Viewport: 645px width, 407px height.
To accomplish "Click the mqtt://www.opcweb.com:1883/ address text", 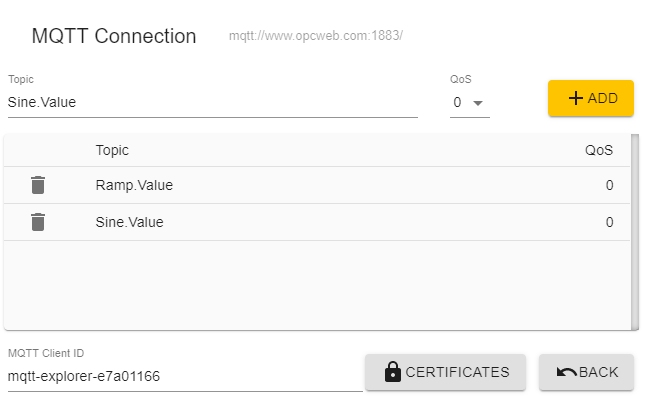I will coord(315,37).
